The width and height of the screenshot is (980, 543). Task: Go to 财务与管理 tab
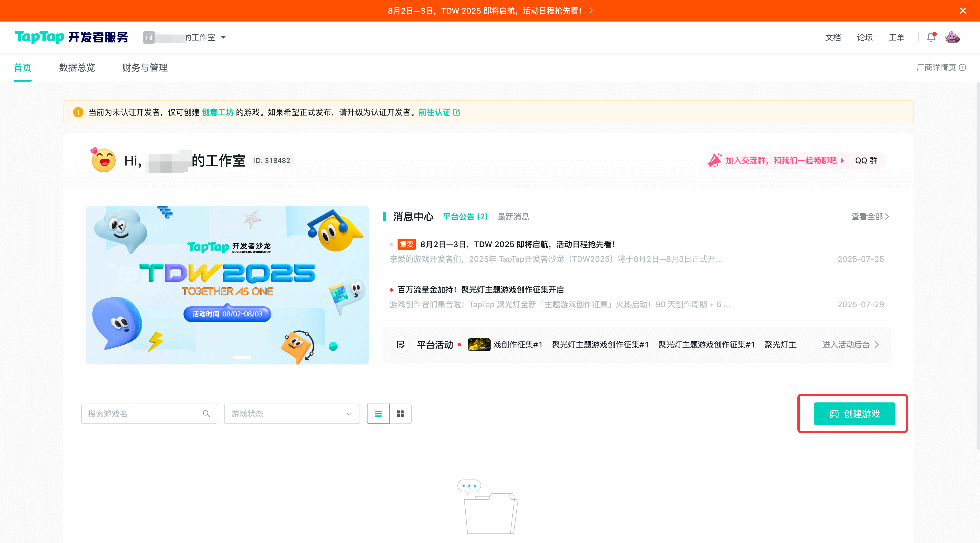[x=145, y=68]
